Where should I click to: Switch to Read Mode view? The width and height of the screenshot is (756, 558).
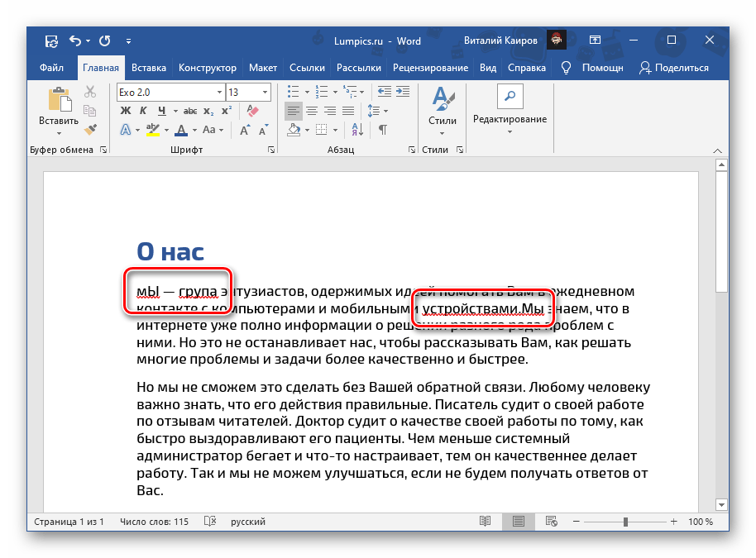(x=485, y=522)
